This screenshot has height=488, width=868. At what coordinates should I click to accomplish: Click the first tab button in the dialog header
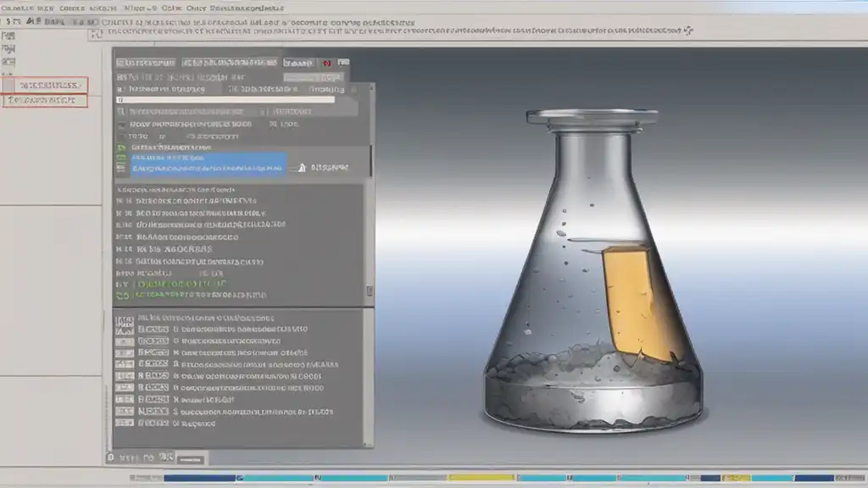point(146,63)
